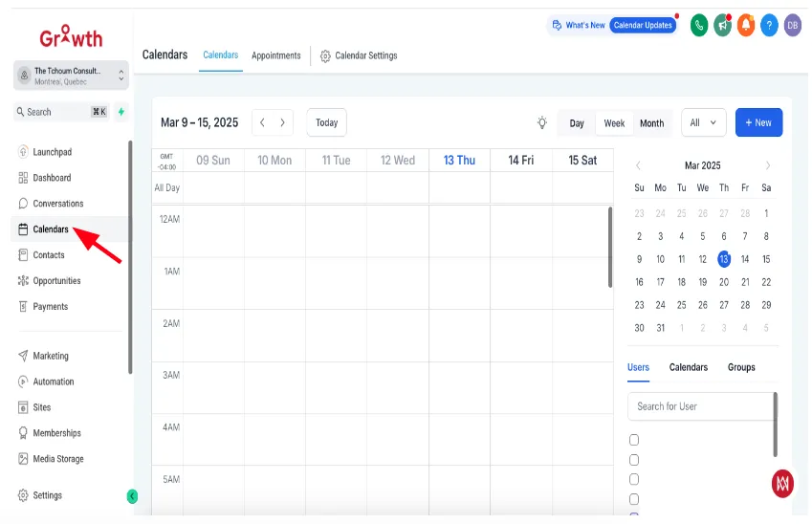Collapse sidebar with the green arrow
Viewport: 812px width, 524px height.
(x=132, y=496)
